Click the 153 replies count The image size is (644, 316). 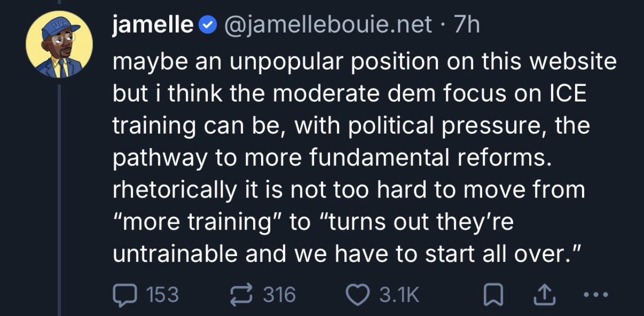coord(163,295)
